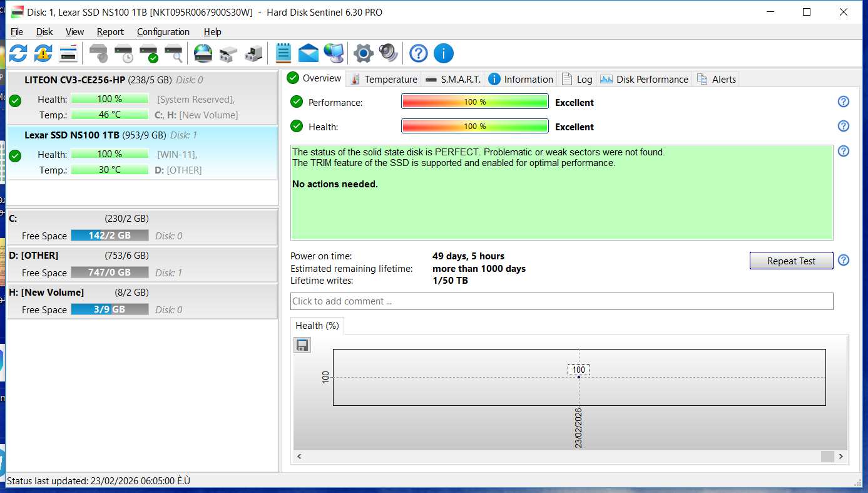Switch to the S.M.A.R.T. tab
The image size is (868, 493).
[x=453, y=79]
